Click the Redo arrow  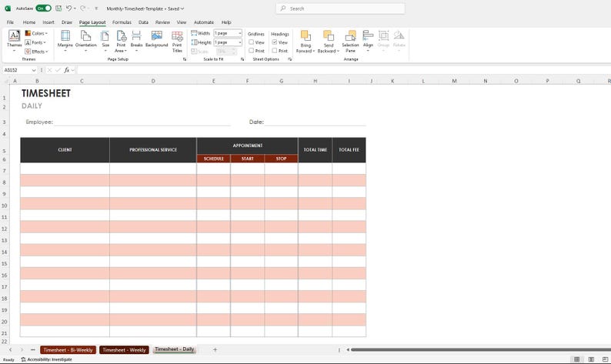[x=82, y=8]
